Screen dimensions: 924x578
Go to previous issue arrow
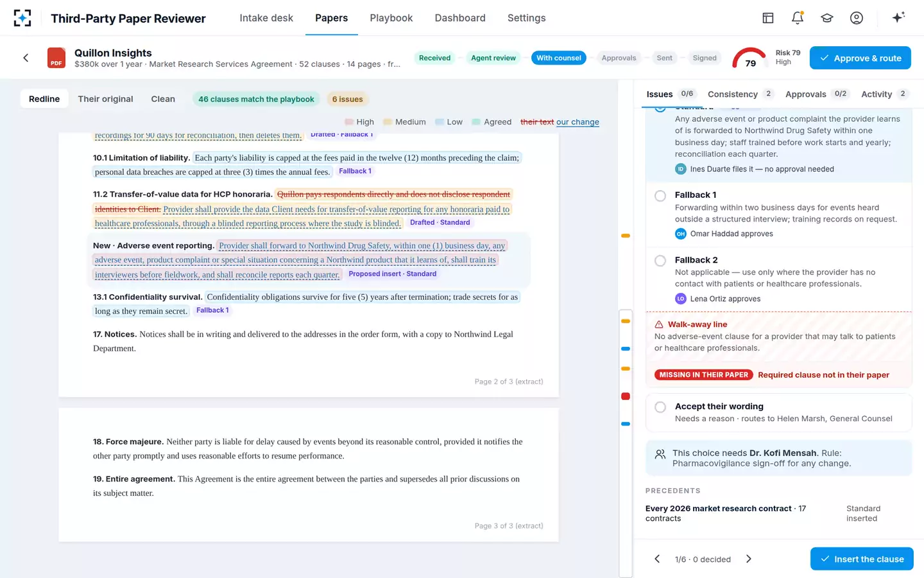pos(657,559)
